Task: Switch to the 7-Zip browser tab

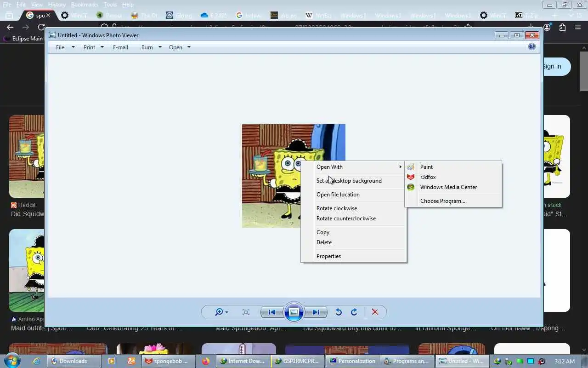Action: 526,15
